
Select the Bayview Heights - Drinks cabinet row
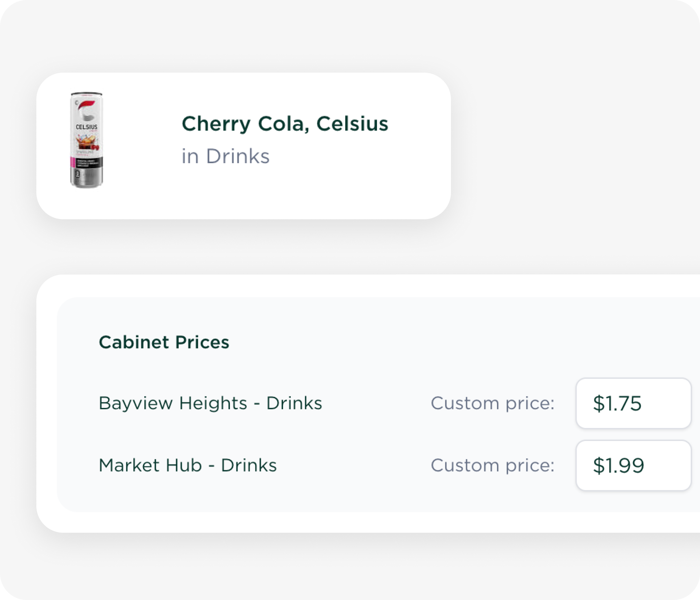(210, 403)
